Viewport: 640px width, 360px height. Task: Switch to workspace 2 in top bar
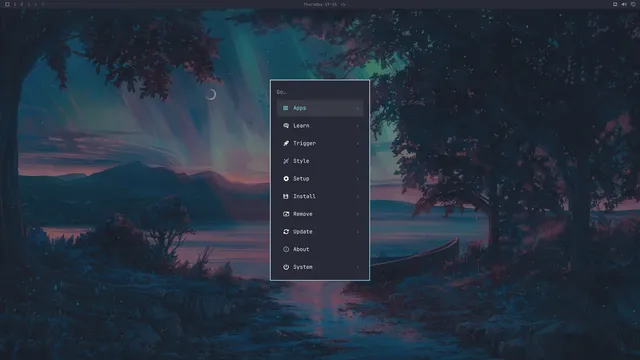point(22,4)
